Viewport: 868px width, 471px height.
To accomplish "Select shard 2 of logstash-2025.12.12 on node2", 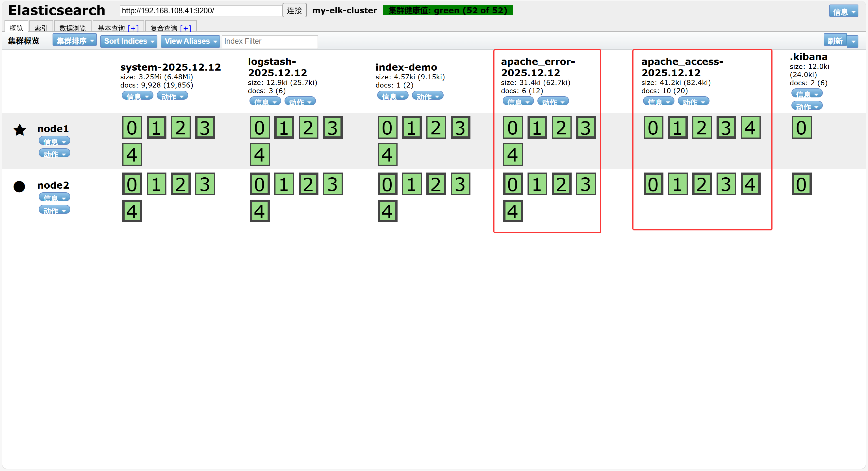I will (x=308, y=184).
